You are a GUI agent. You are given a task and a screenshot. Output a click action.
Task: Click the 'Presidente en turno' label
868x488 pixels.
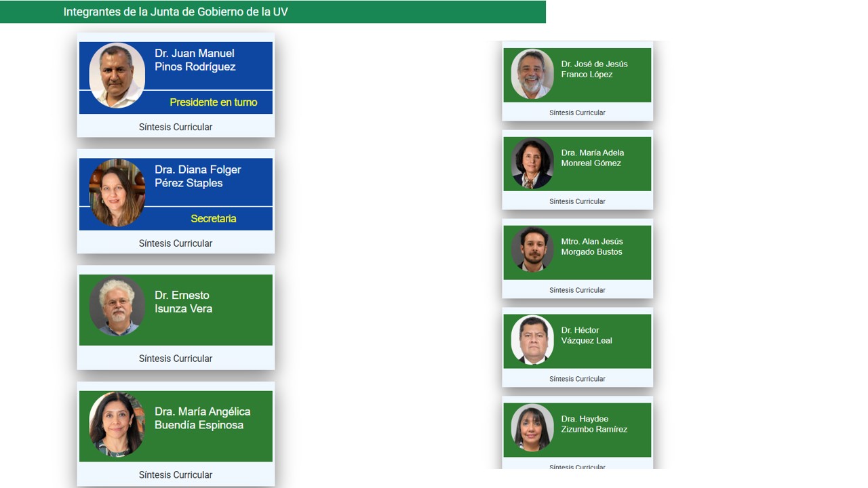tap(214, 102)
